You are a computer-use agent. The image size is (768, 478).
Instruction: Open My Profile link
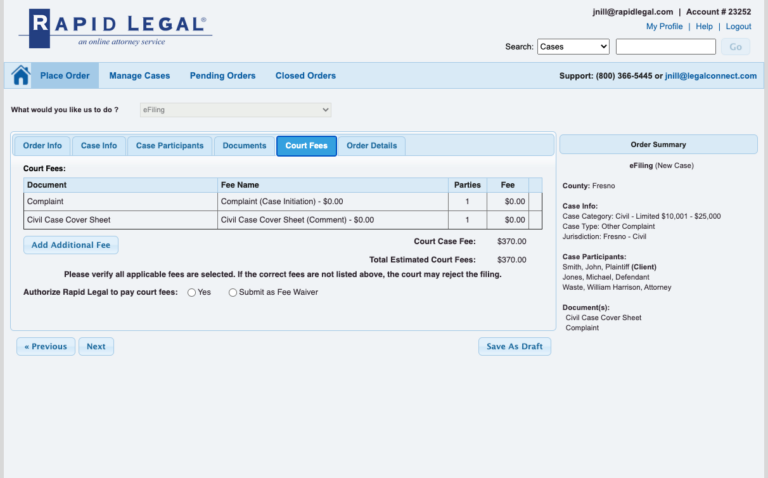pyautogui.click(x=664, y=26)
